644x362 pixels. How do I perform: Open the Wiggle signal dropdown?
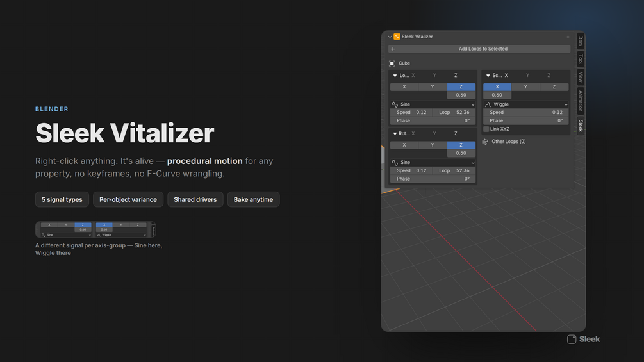(525, 104)
